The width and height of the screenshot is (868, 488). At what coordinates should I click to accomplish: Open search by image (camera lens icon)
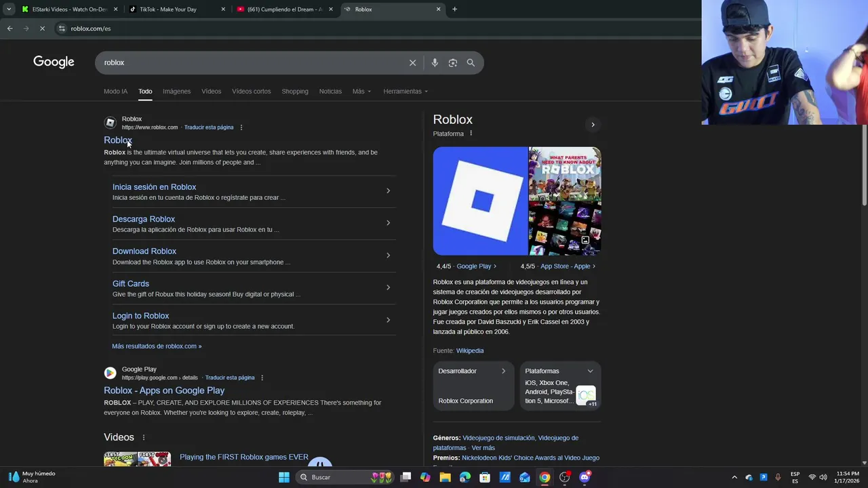452,62
